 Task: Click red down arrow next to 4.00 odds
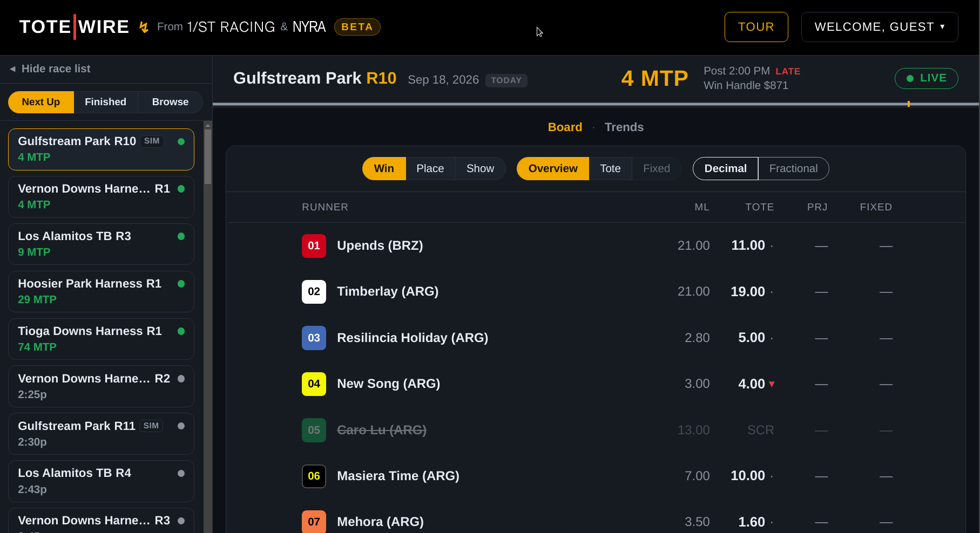click(772, 384)
